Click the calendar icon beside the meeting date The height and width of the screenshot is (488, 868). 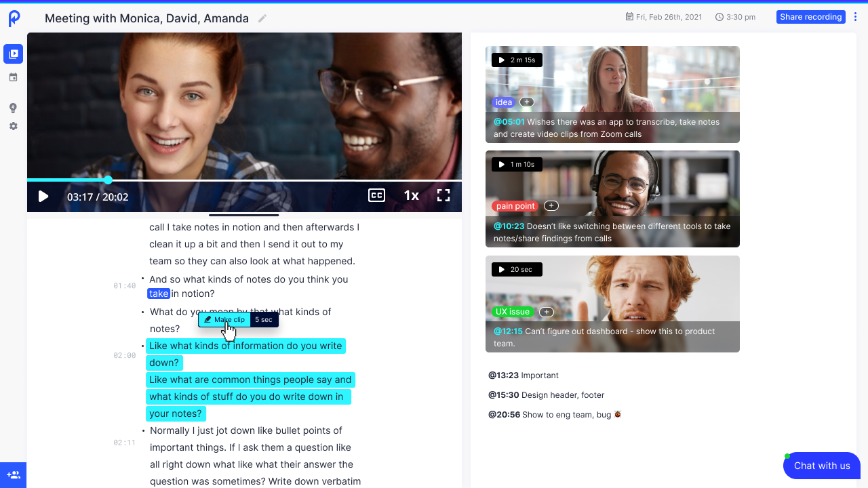point(629,17)
